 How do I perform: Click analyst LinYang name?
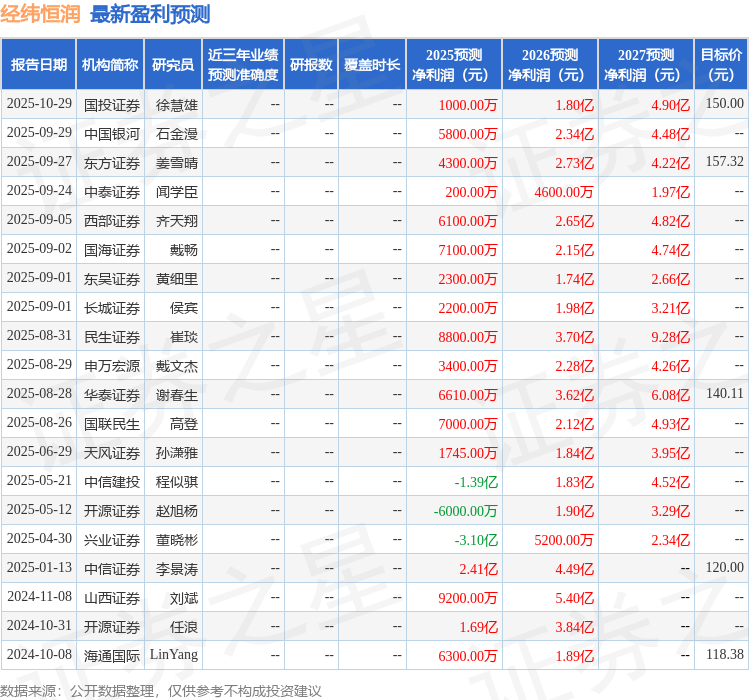[174, 656]
